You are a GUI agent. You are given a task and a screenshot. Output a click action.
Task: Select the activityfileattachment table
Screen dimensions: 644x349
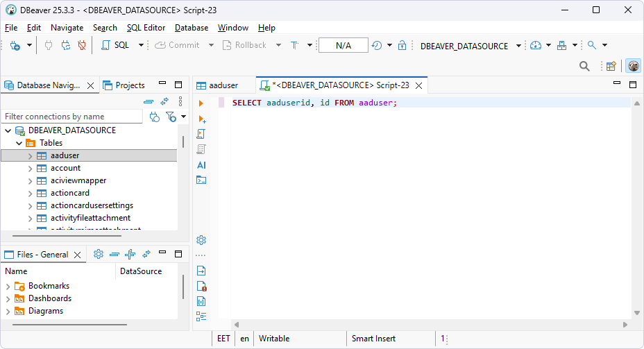point(90,218)
